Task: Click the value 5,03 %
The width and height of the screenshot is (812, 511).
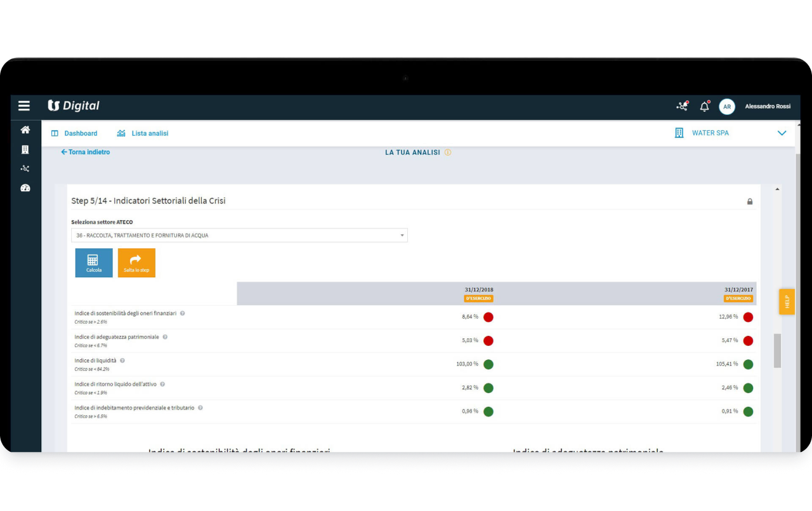Action: (x=470, y=340)
